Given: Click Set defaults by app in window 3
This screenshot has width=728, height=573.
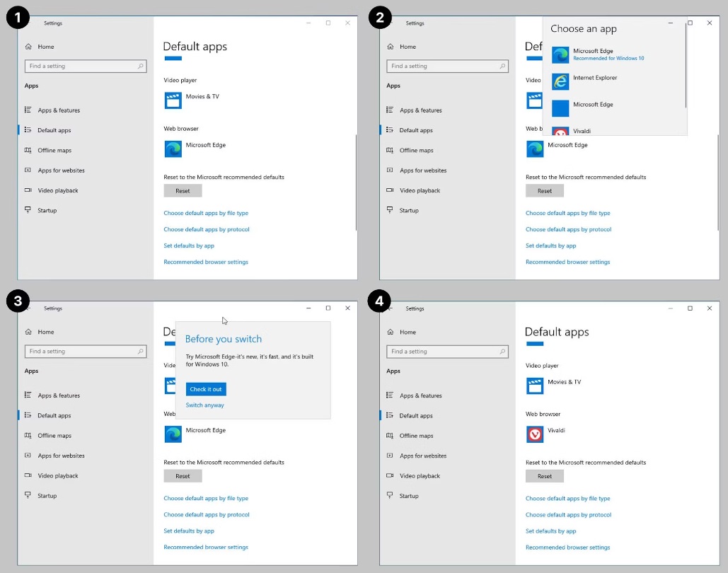Looking at the screenshot, I should [189, 531].
